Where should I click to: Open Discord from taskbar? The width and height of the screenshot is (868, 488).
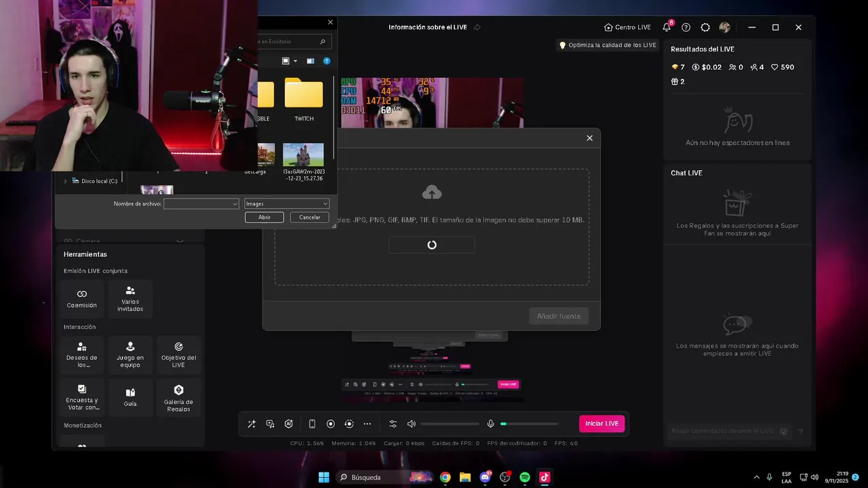(485, 477)
